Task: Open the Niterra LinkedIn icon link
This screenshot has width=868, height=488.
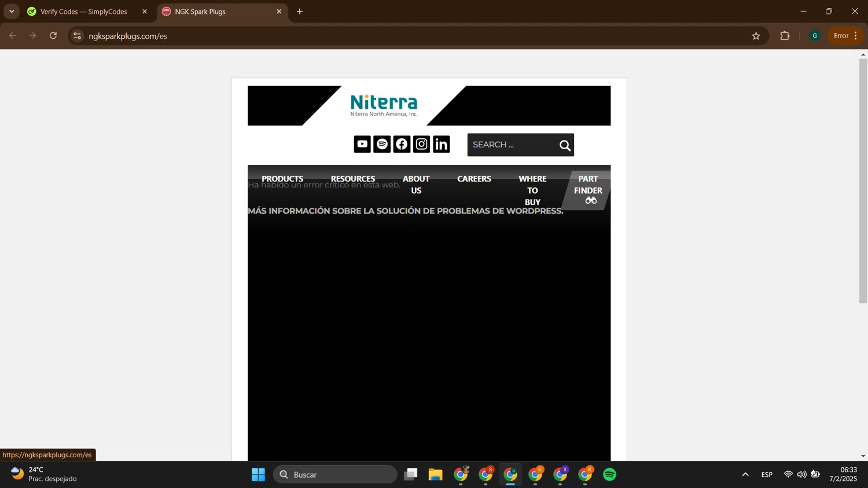Action: pos(441,144)
